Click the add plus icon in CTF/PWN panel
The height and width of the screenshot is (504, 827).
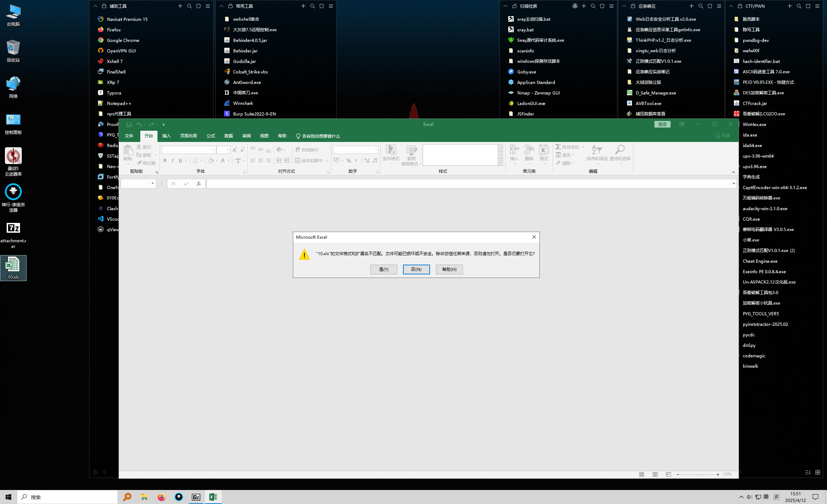[789, 6]
